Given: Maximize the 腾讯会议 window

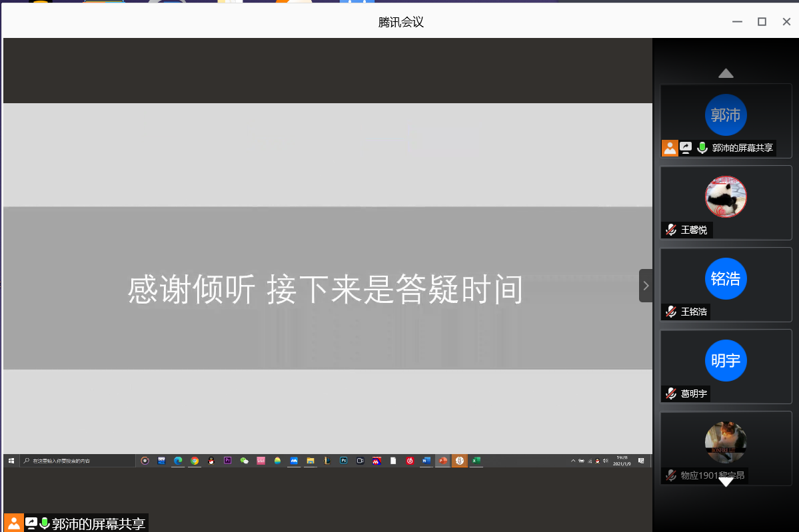Looking at the screenshot, I should click(762, 22).
